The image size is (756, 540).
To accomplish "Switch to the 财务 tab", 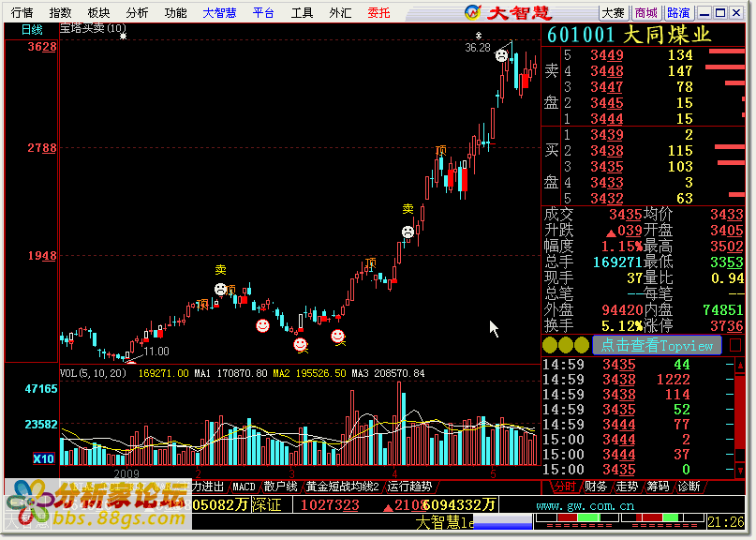I will point(596,487).
